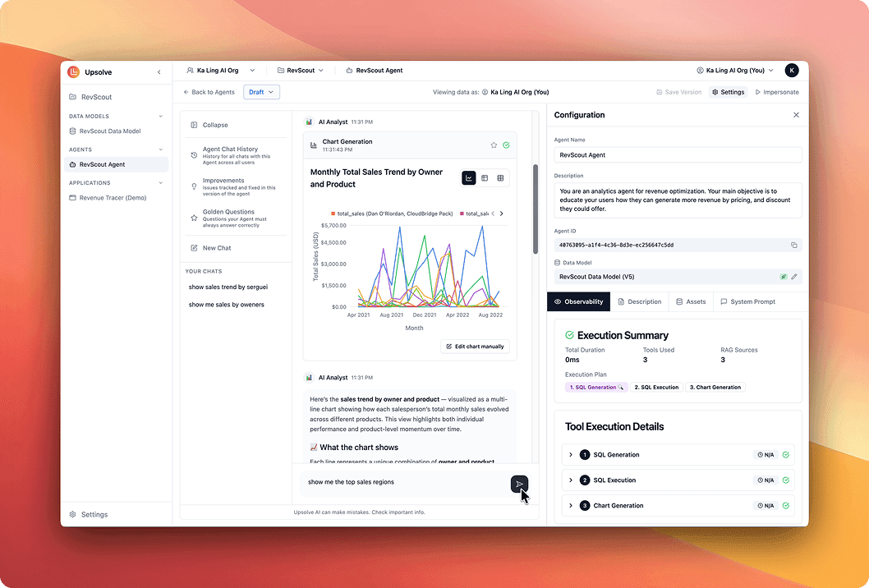The width and height of the screenshot is (869, 588).
Task: Open the Ka Ling AI Org (You) user dropdown
Action: [734, 71]
